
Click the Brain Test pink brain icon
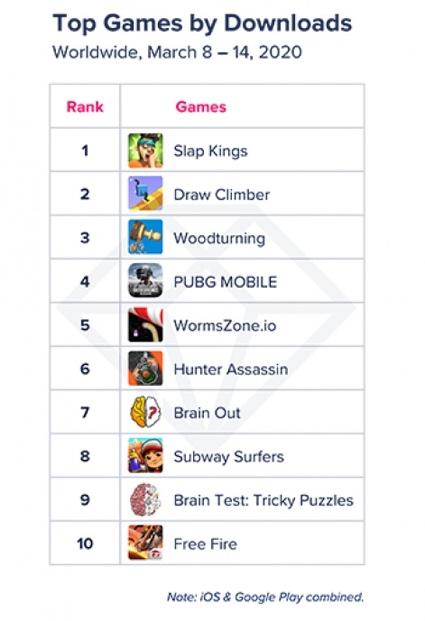[x=145, y=499]
